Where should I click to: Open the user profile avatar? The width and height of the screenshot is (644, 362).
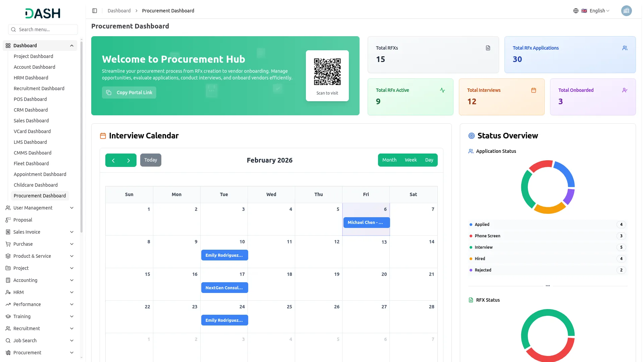627,10
